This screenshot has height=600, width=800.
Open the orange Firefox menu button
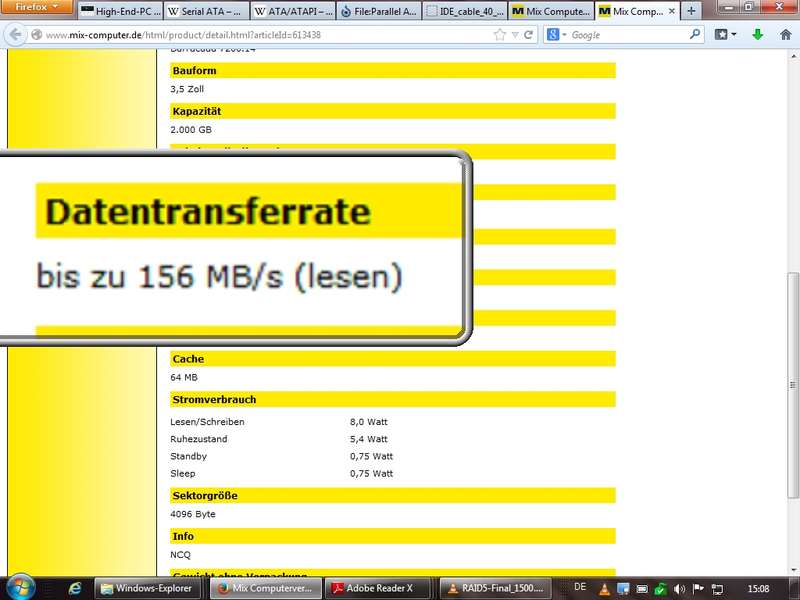click(37, 7)
